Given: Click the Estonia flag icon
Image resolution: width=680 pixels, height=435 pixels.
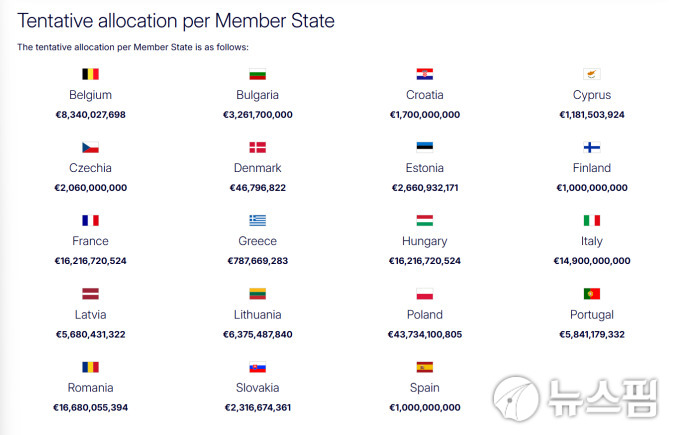Looking at the screenshot, I should tap(425, 147).
